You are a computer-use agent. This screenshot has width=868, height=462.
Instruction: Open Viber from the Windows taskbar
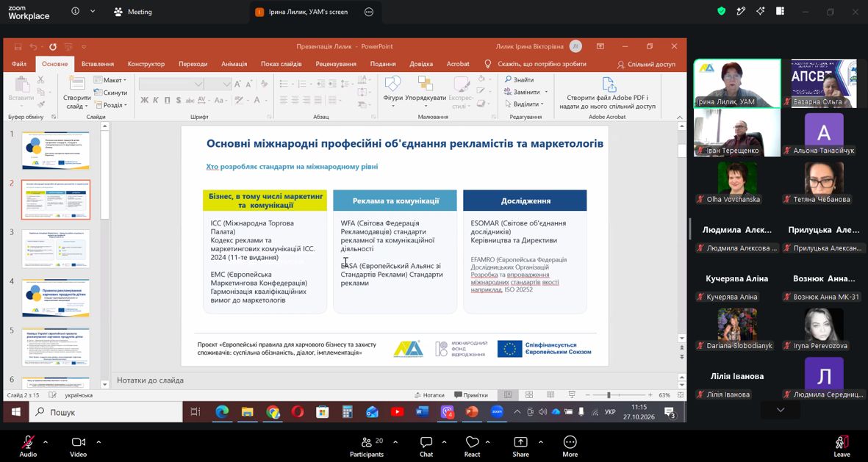(x=448, y=411)
